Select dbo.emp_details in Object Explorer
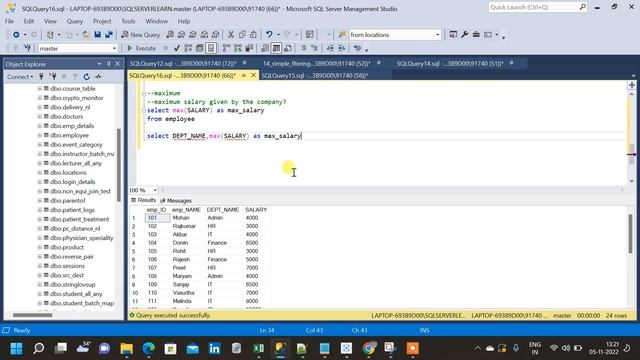The width and height of the screenshot is (640, 360). tap(72, 126)
